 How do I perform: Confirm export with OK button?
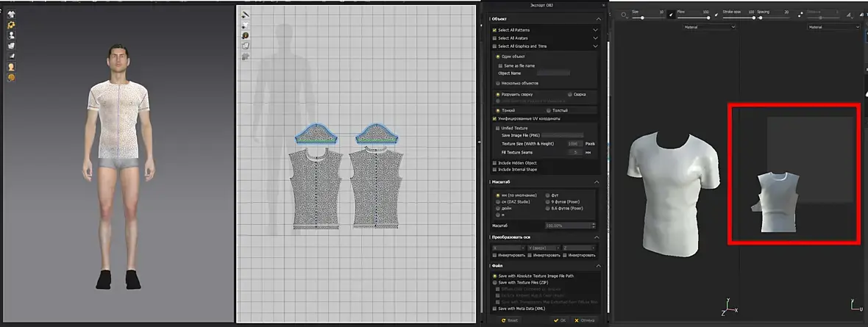(x=561, y=320)
